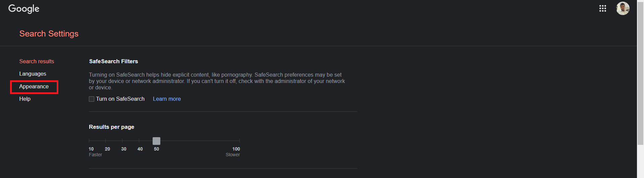644x178 pixels.
Task: Click the Google logo
Action: [24, 9]
